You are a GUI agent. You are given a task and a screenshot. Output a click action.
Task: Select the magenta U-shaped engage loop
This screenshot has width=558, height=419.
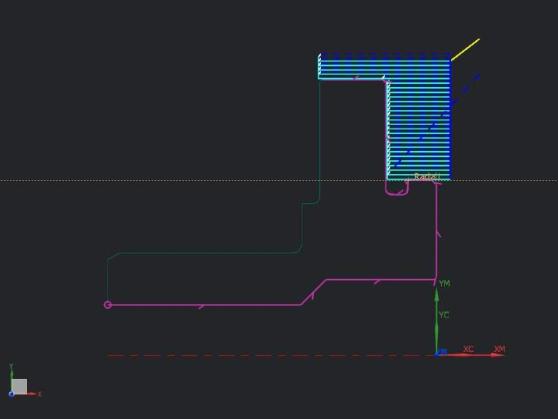click(x=396, y=188)
